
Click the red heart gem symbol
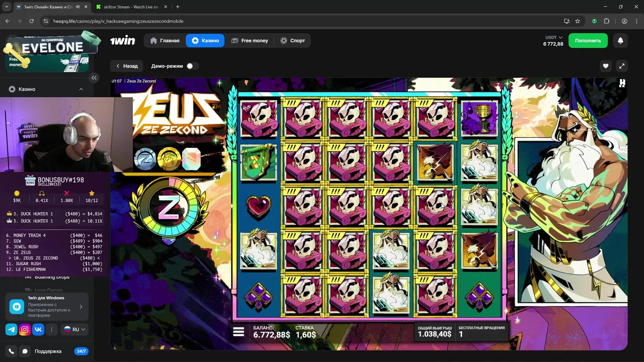[x=259, y=207]
